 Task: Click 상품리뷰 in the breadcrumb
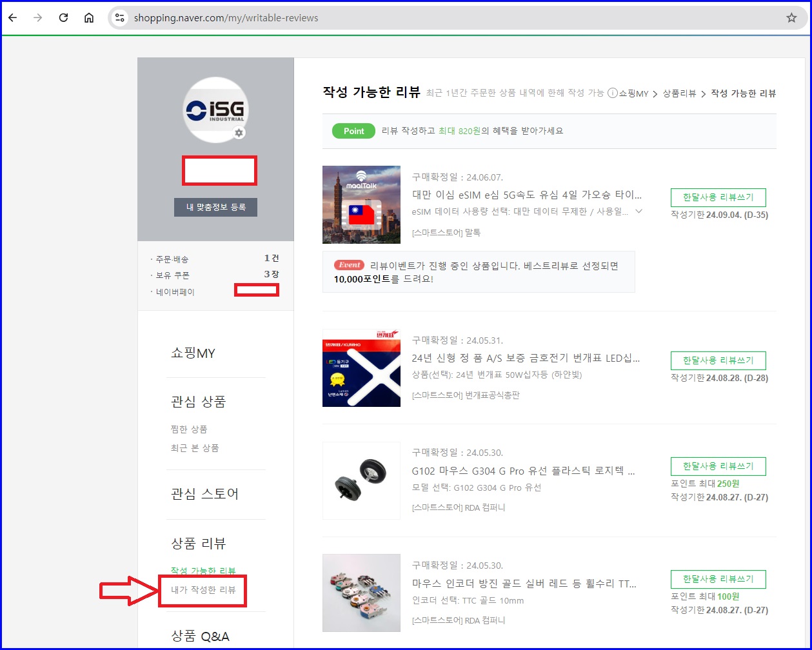(680, 94)
